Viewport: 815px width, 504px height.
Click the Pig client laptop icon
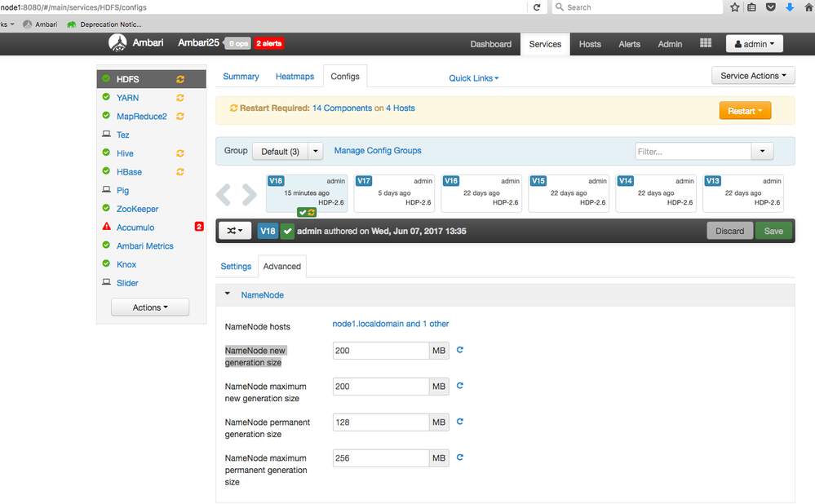(107, 190)
